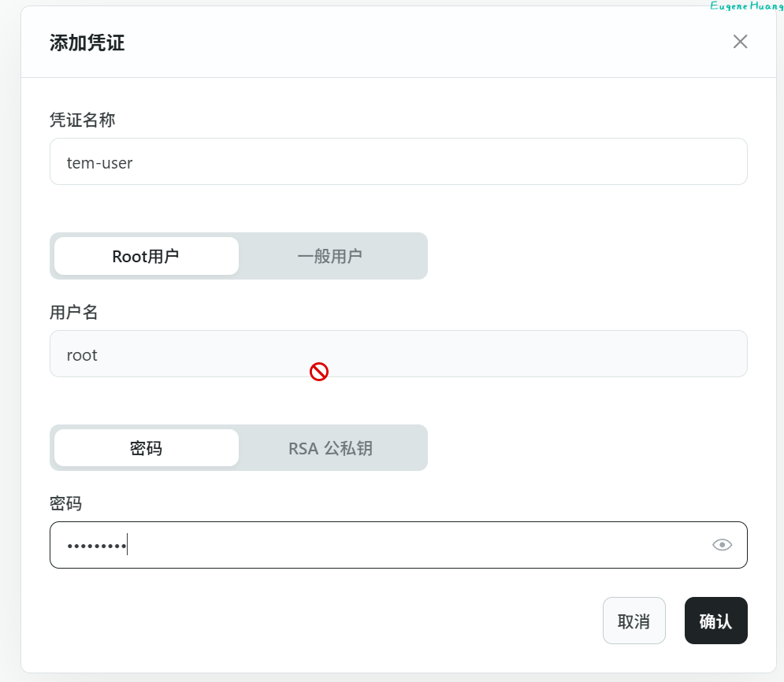The width and height of the screenshot is (784, 682).
Task: Close the 添加凭证 dialog with X
Action: pyautogui.click(x=740, y=42)
